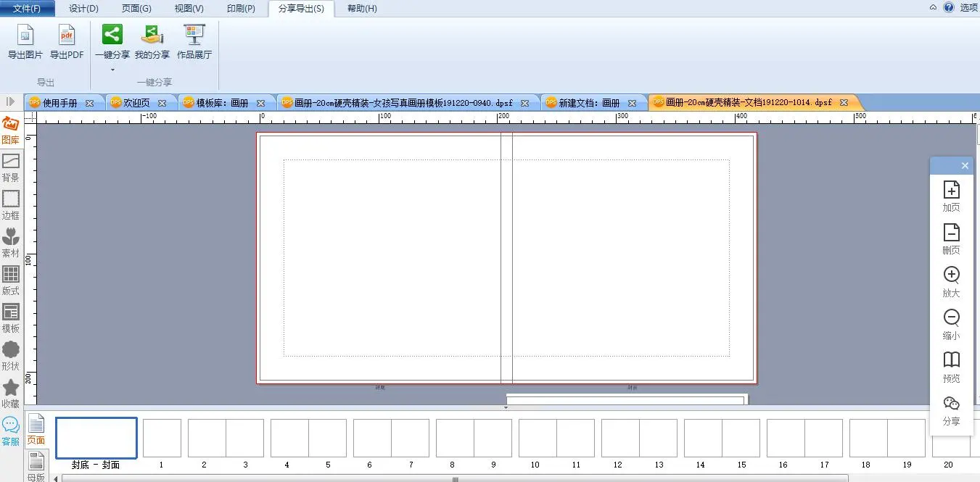
Task: Open the 素材 materials panel
Action: point(11,244)
